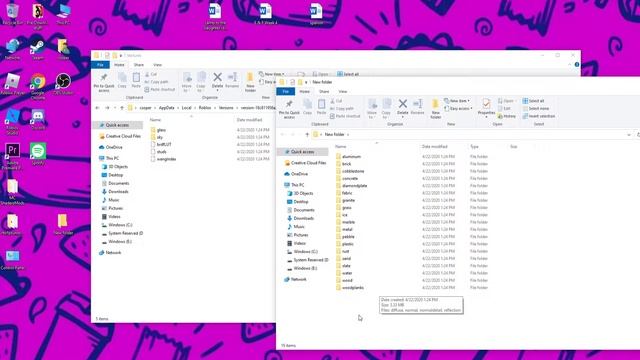The width and height of the screenshot is (640, 360).
Task: Click Invert selection in New folder window
Action: pyautogui.click(x=539, y=116)
